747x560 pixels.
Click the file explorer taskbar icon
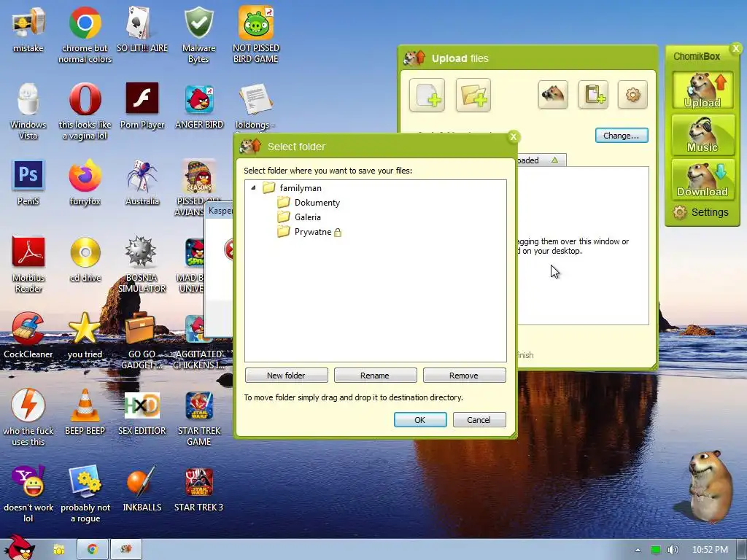(59, 550)
